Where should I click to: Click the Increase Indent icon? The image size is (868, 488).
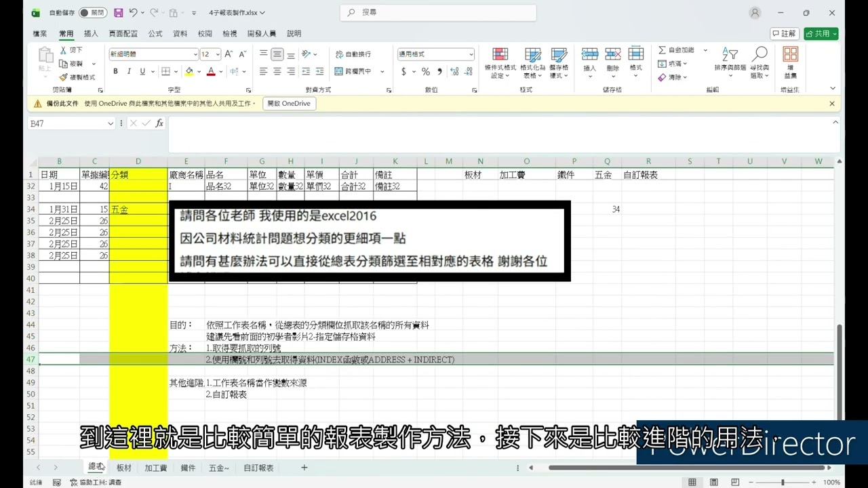pos(321,71)
